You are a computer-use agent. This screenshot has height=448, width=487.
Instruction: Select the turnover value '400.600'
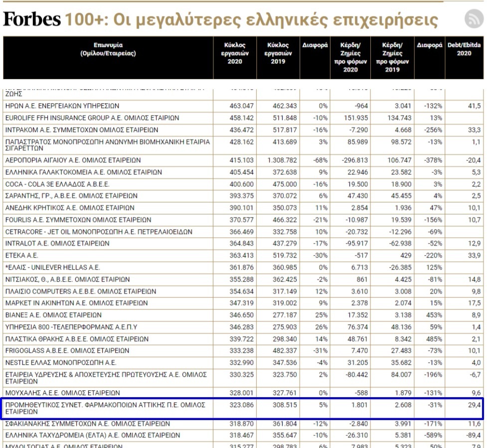(x=242, y=184)
